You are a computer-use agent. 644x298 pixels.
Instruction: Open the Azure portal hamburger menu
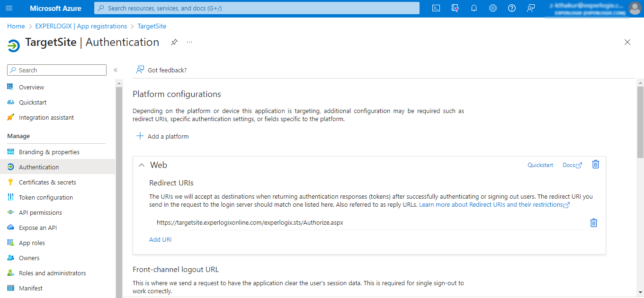[9, 8]
